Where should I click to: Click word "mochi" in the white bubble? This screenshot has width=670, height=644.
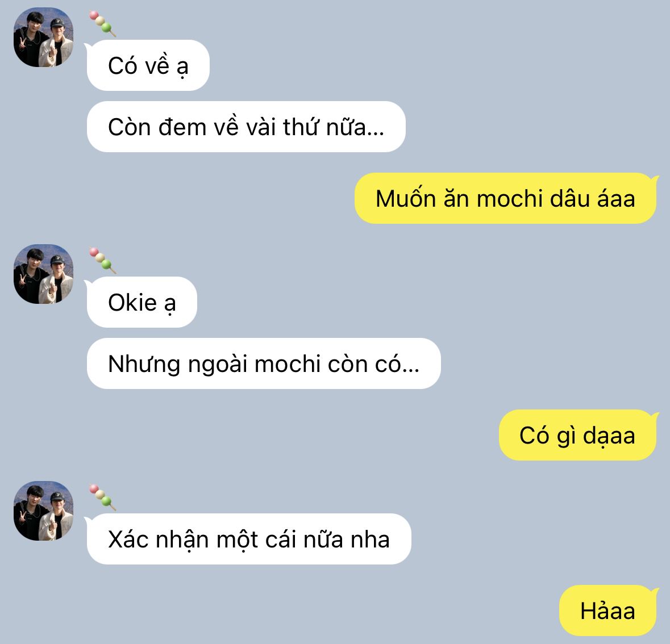point(287,364)
